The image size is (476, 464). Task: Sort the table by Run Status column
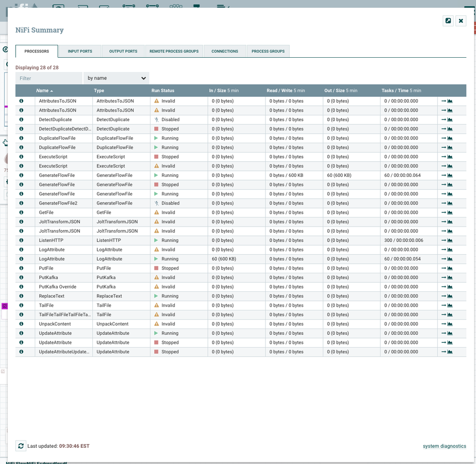[x=163, y=91]
